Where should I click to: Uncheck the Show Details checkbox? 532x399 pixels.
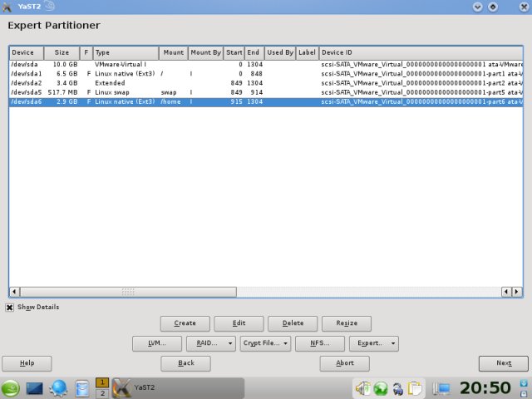(10, 307)
